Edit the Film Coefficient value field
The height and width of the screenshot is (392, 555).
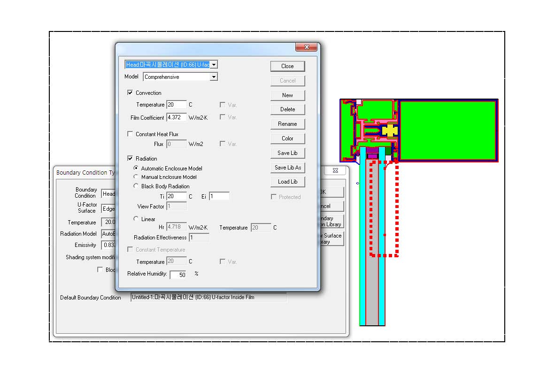point(176,117)
